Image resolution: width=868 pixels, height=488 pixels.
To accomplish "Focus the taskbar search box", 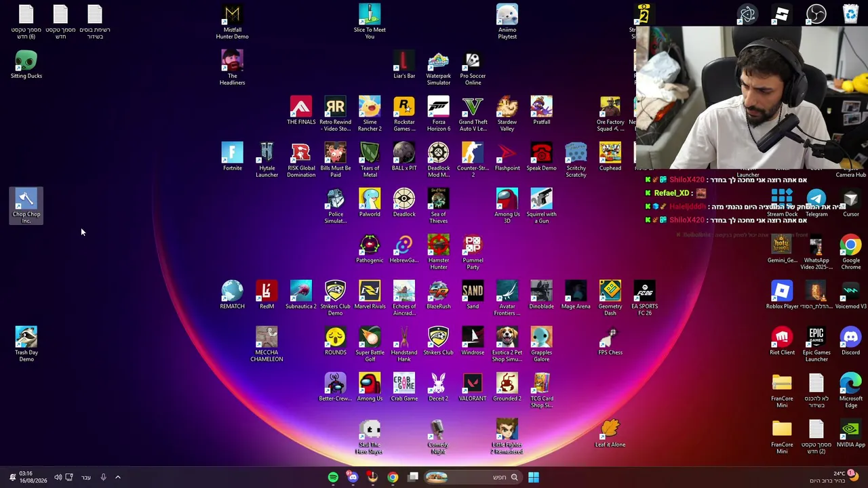I will [x=472, y=477].
